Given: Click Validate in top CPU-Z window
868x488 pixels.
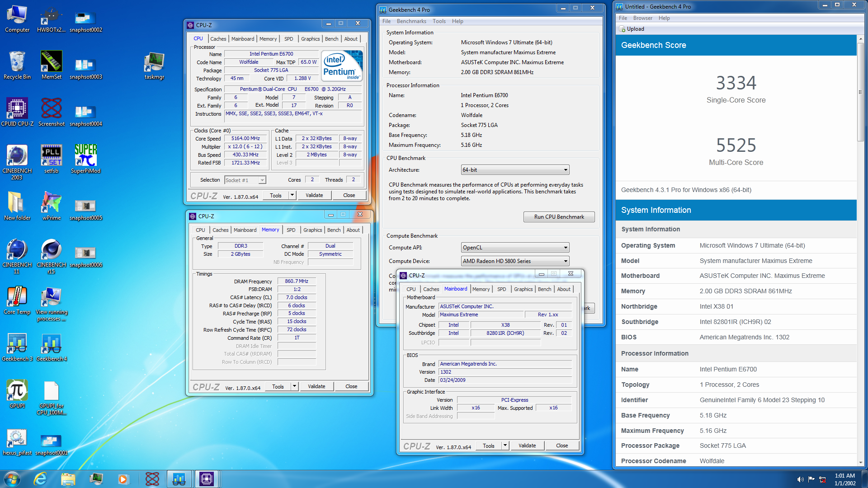Looking at the screenshot, I should tap(314, 195).
